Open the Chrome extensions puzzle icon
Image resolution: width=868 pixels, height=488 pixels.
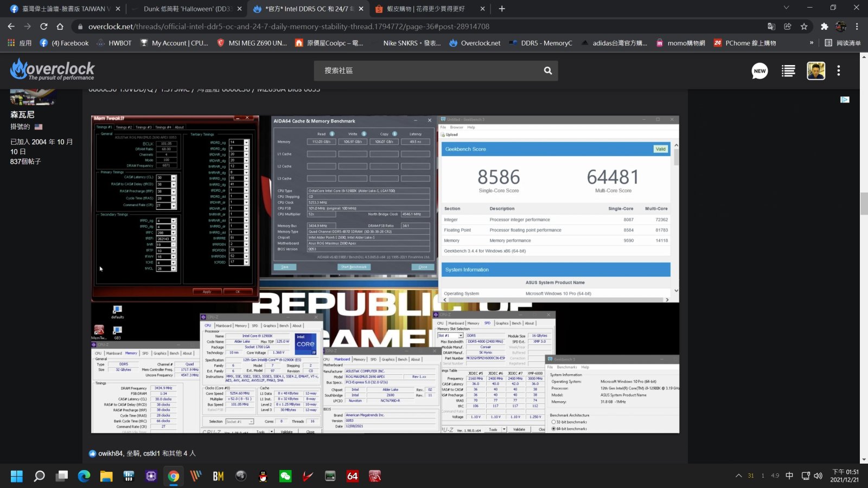825,26
